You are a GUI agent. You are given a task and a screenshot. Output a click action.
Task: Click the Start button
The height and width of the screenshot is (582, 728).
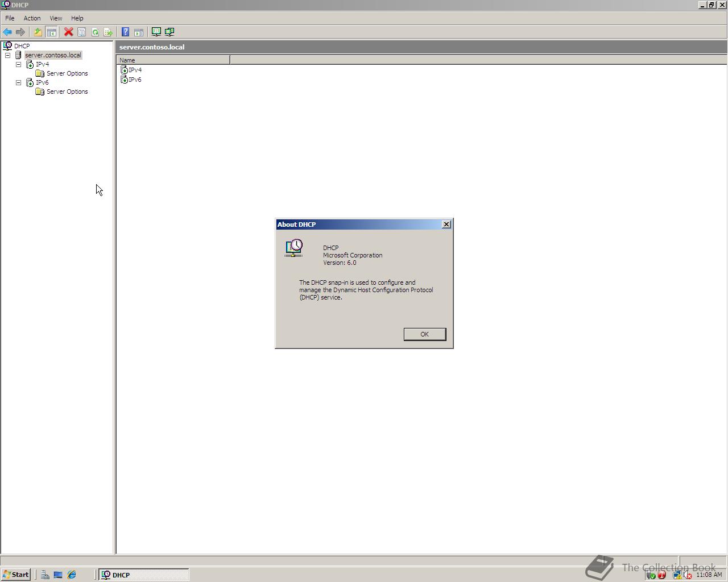click(x=15, y=575)
